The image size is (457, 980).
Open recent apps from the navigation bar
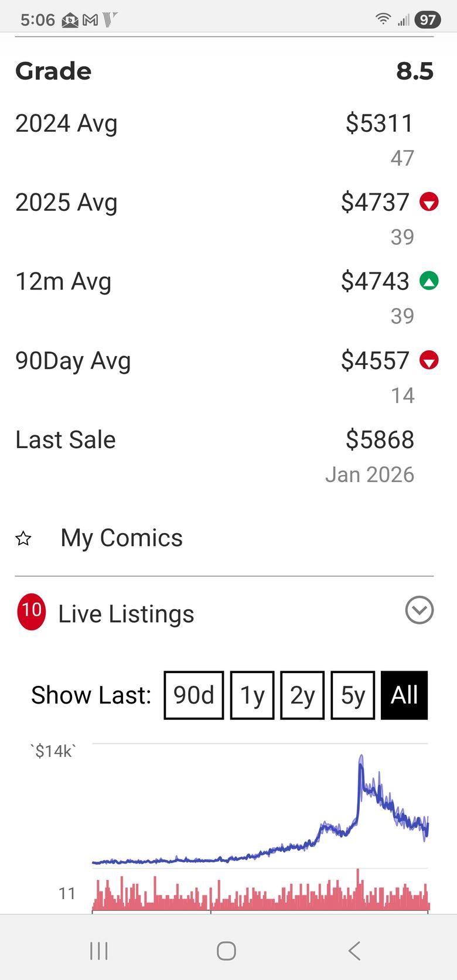point(99,950)
